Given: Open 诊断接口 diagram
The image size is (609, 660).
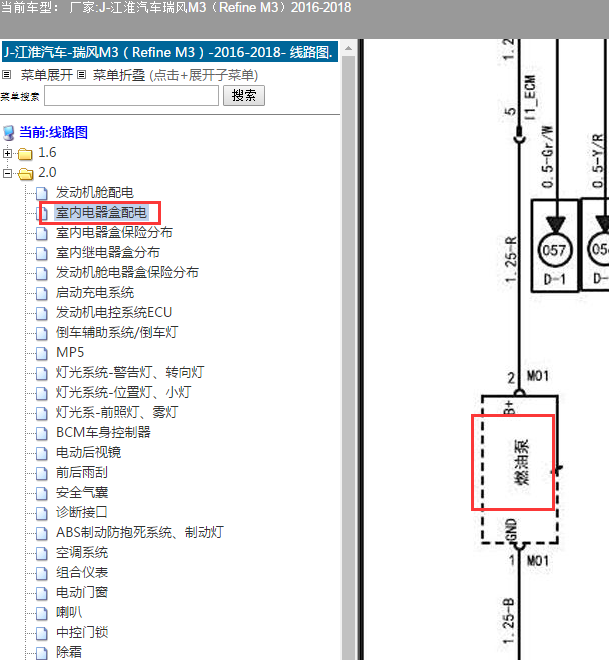Looking at the screenshot, I should click(x=82, y=512).
